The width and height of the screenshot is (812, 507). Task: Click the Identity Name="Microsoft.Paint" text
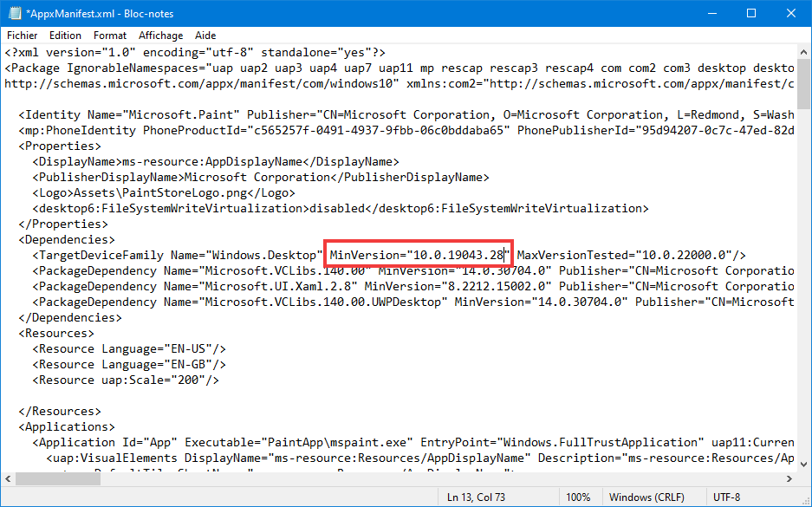129,114
